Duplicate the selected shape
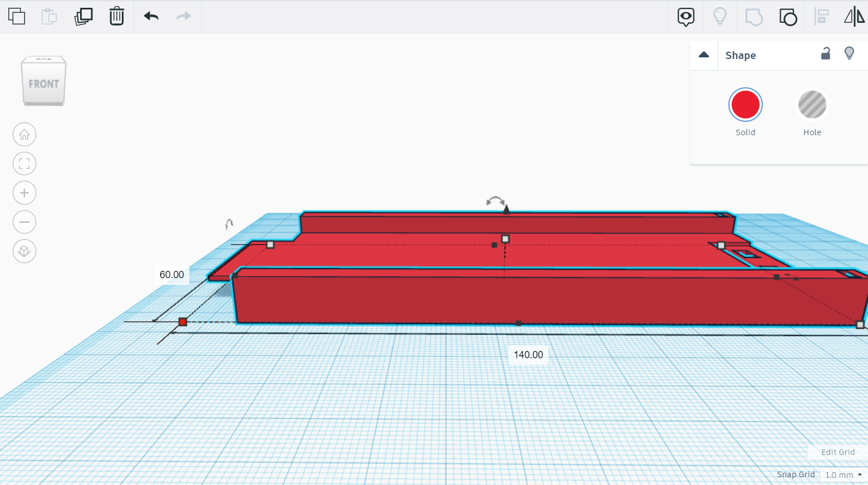Viewport: 868px width, 485px height. coord(82,17)
